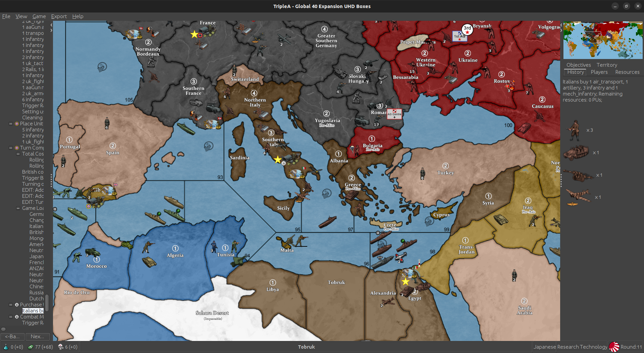This screenshot has height=353, width=644.
Task: Select the artillery cannon icon in purchase list
Action: click(x=578, y=175)
